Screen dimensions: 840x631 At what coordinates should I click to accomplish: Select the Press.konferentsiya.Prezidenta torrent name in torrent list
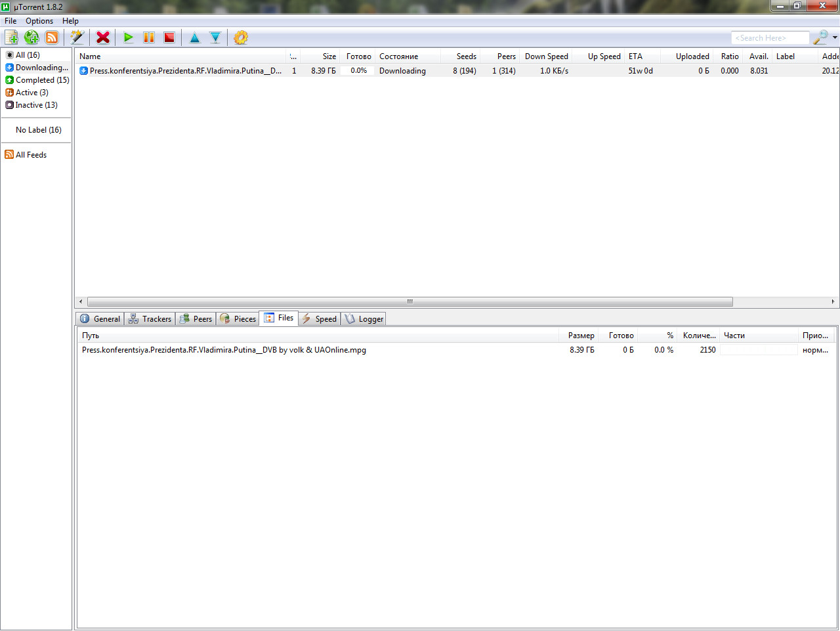pyautogui.click(x=186, y=71)
